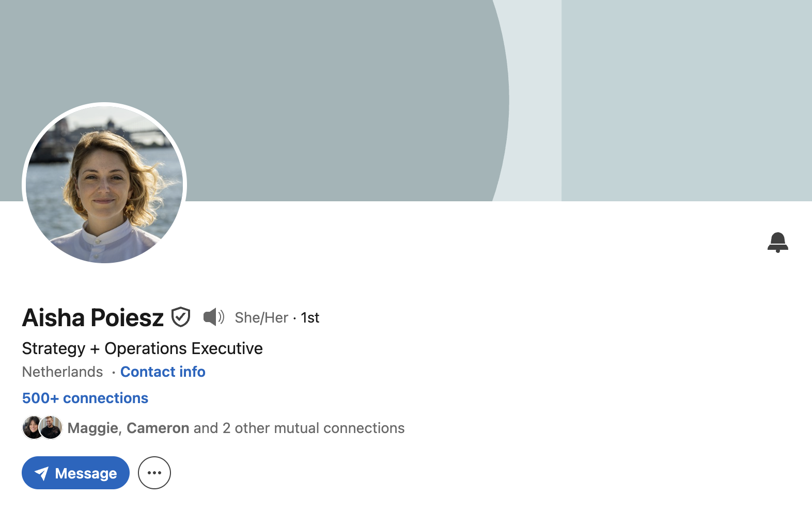812x512 pixels.
Task: Open the 500+ connections link
Action: coord(85,398)
